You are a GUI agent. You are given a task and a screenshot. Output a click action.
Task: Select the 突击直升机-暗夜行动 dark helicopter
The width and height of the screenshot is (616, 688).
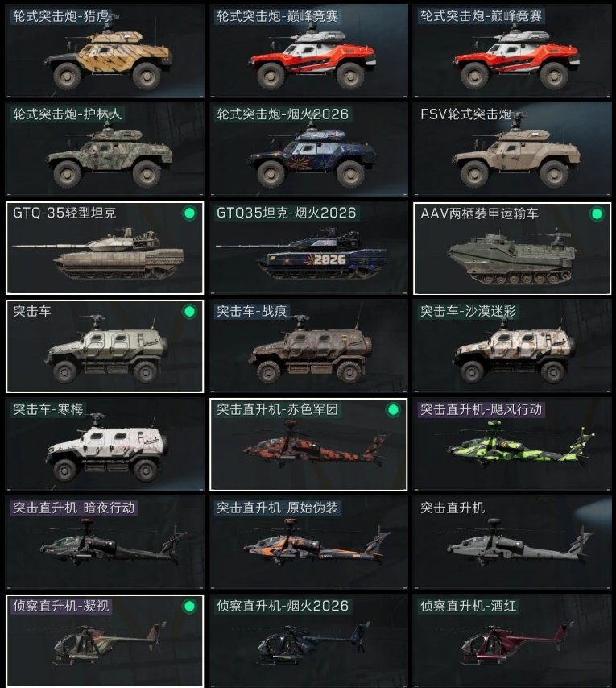[105, 543]
